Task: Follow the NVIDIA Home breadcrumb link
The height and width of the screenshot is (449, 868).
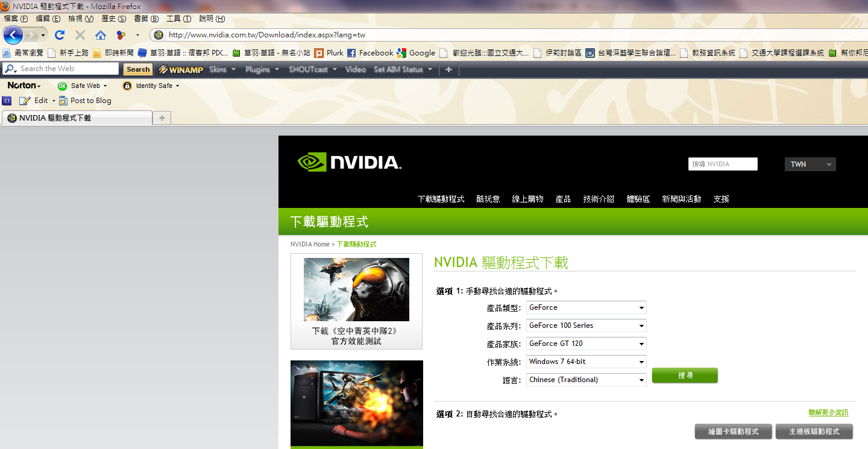Action: point(310,244)
